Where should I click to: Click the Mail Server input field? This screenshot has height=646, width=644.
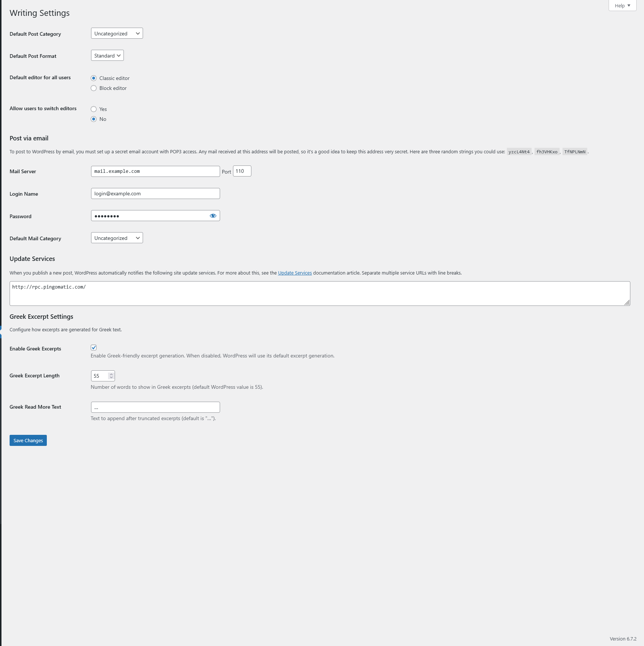(x=155, y=171)
